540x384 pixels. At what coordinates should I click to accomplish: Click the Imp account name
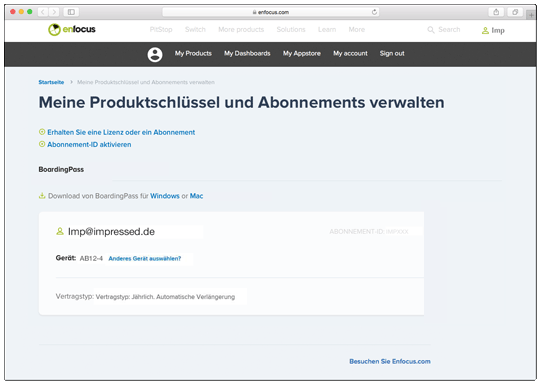[498, 31]
